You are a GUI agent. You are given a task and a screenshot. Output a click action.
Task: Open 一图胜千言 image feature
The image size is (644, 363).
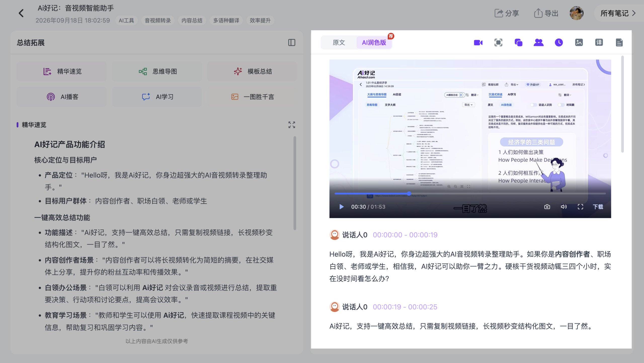click(252, 97)
